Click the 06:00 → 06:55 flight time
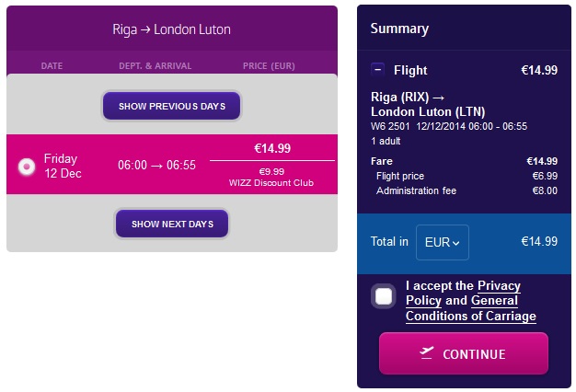The height and width of the screenshot is (392, 576). (156, 166)
